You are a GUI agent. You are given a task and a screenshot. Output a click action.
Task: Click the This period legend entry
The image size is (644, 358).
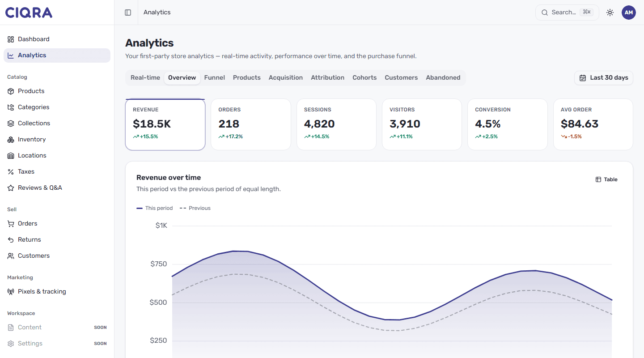click(x=155, y=208)
